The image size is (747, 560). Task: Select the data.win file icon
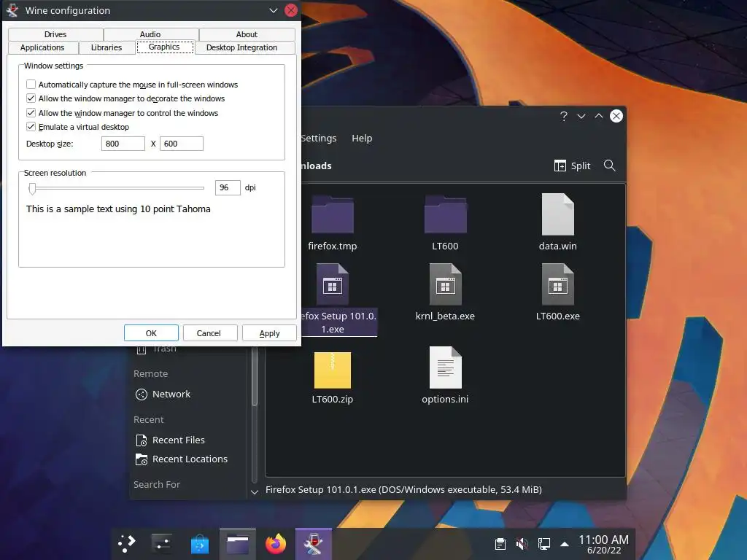click(557, 214)
